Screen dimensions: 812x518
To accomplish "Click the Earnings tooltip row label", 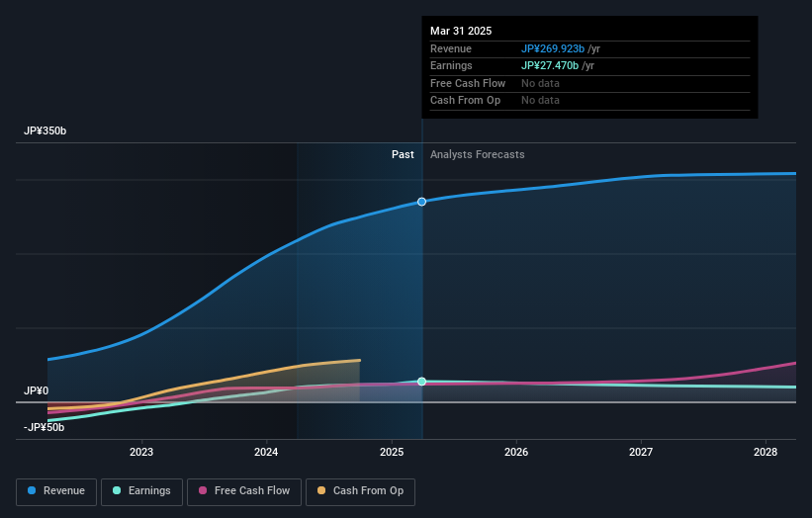I will pyautogui.click(x=451, y=65).
